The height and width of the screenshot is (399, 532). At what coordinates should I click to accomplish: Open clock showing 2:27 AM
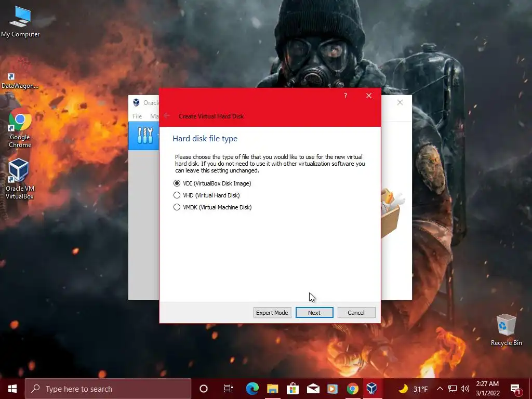(x=487, y=389)
